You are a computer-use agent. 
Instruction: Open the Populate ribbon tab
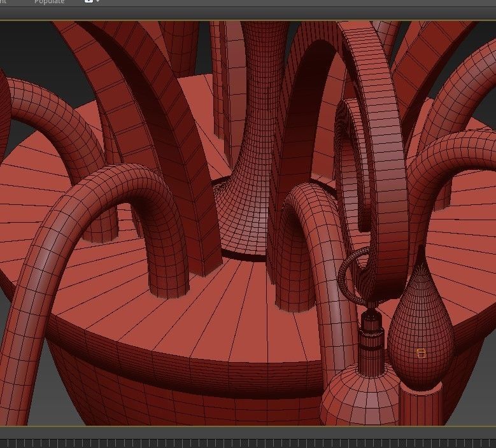(49, 2)
